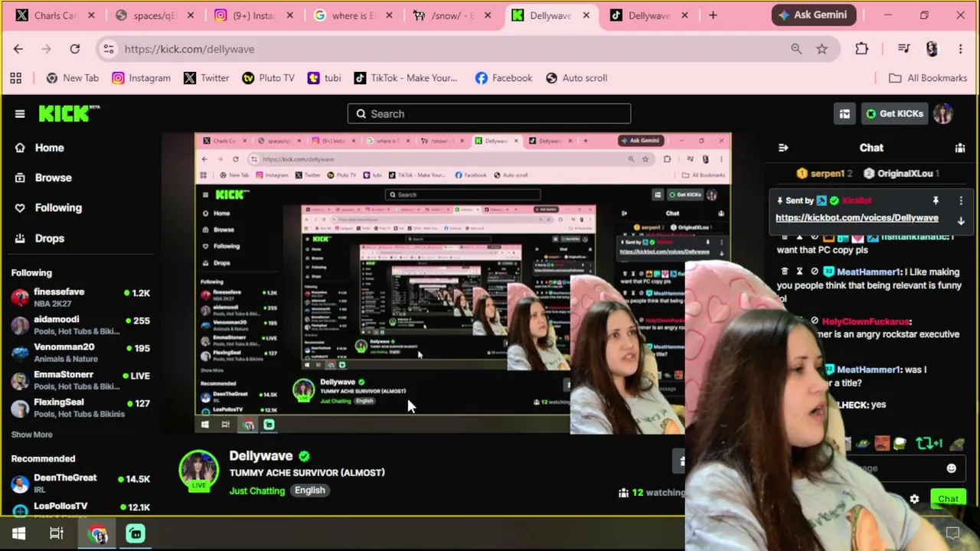Click the Kick search field

click(x=489, y=114)
